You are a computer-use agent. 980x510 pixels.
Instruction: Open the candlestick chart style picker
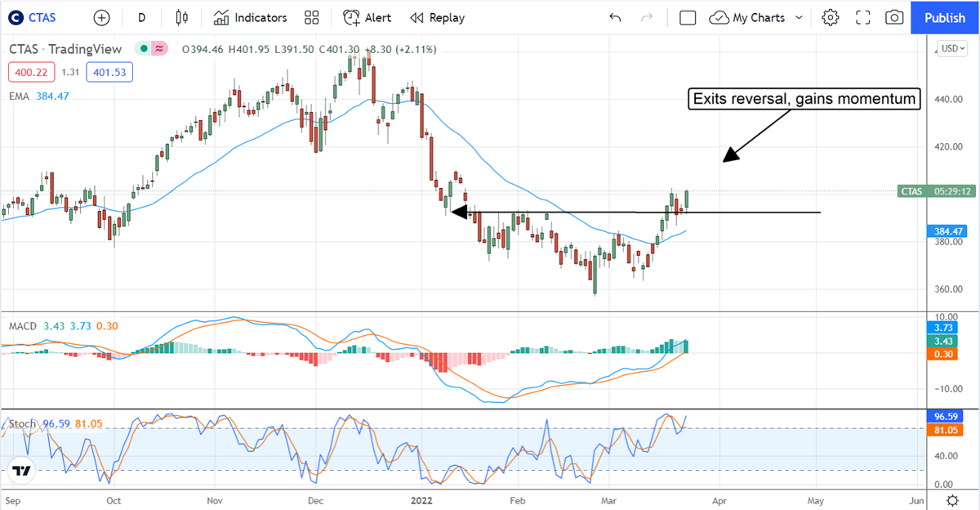[x=181, y=17]
